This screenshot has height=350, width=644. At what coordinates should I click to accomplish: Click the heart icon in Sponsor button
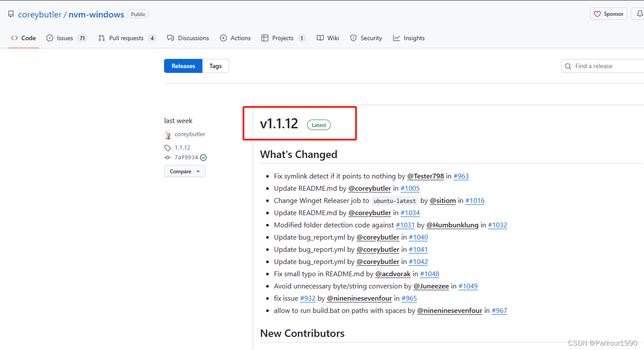(598, 14)
